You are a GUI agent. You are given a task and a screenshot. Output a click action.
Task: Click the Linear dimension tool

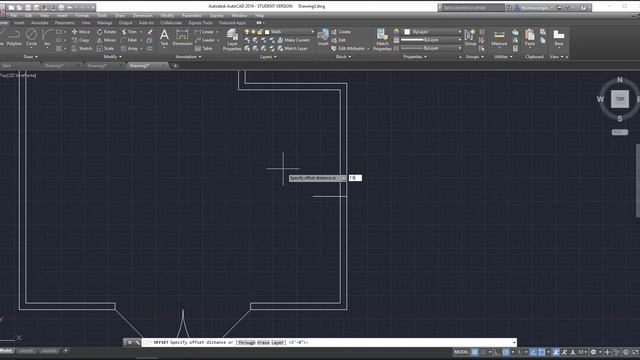tap(204, 32)
